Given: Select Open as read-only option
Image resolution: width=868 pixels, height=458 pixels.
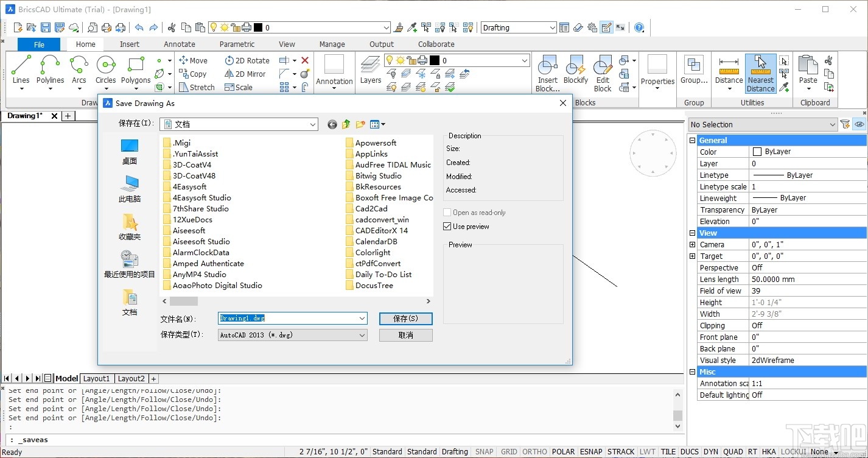Looking at the screenshot, I should click(448, 212).
